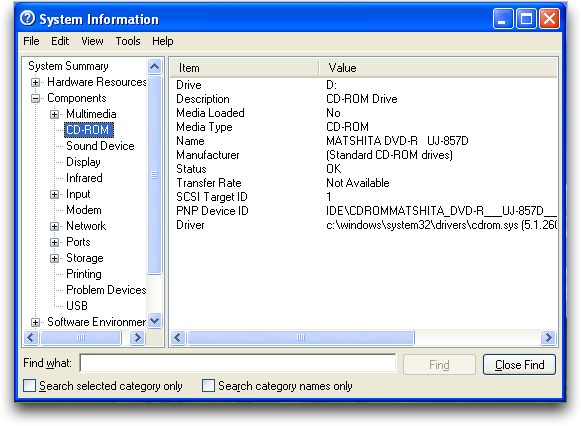This screenshot has height=426, width=581.
Task: Click the tree panel scroll right arrow
Action: [x=137, y=337]
